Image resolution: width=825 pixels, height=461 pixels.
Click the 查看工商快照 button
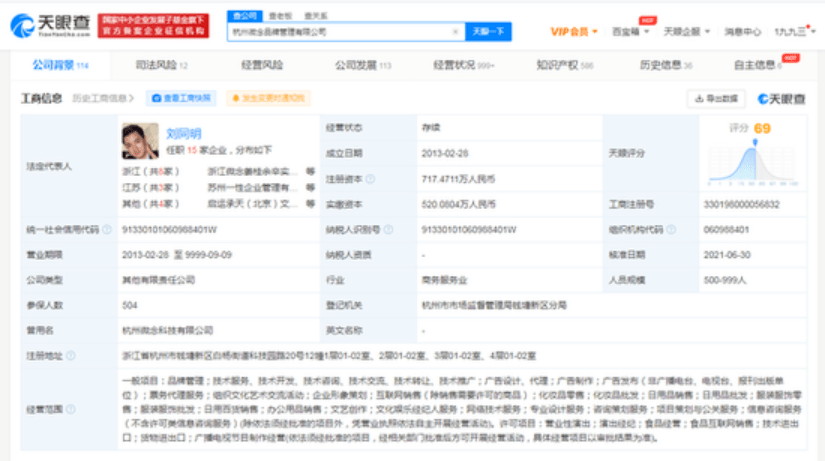point(181,98)
